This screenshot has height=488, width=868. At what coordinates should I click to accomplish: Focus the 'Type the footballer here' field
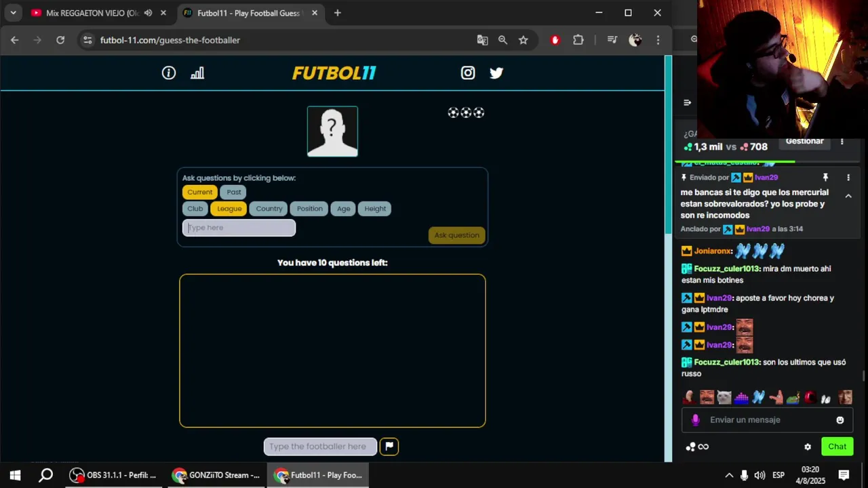(x=320, y=446)
